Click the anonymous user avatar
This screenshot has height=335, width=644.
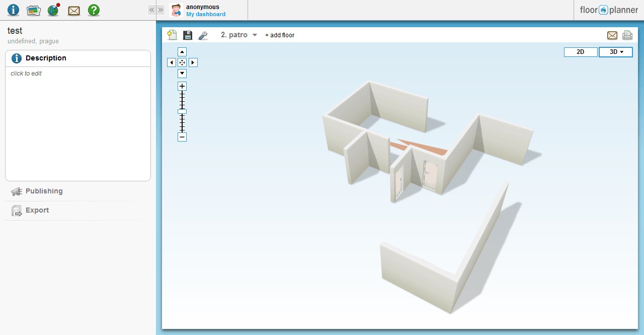click(176, 10)
